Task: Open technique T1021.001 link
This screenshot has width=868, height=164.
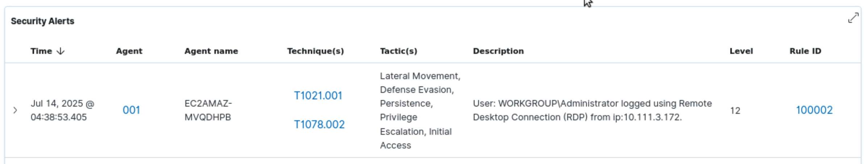Action: (x=318, y=96)
